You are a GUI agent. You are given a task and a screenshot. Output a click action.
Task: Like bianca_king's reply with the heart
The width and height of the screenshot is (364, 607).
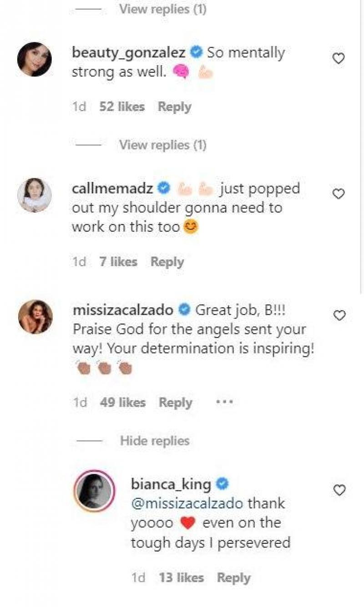pos(339,490)
